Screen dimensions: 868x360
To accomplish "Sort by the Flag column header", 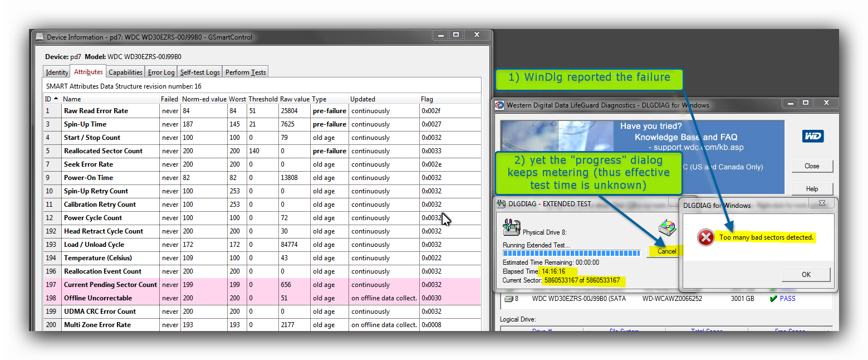I will 450,99.
